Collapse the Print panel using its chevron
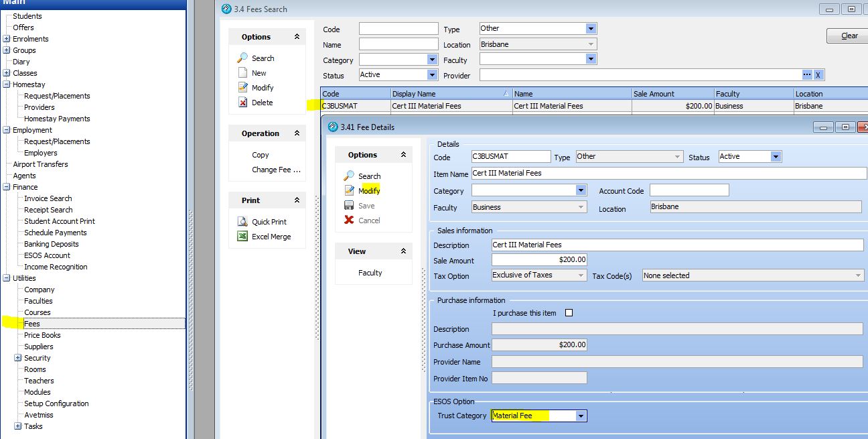 point(297,200)
